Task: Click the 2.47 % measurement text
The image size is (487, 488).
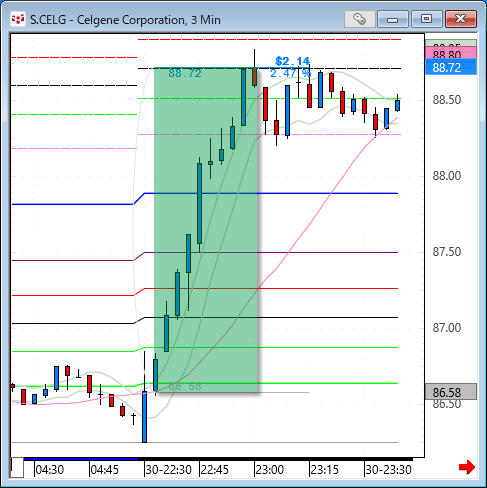Action: 290,73
